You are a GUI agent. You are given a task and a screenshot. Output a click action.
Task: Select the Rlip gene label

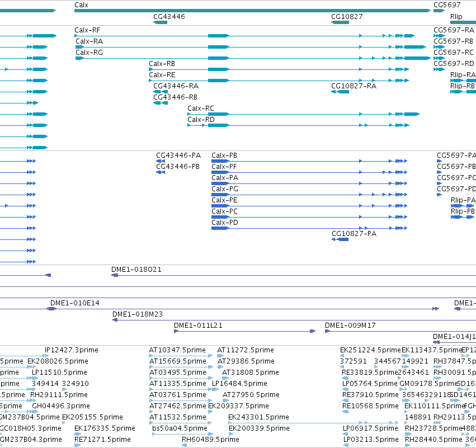pos(456,16)
